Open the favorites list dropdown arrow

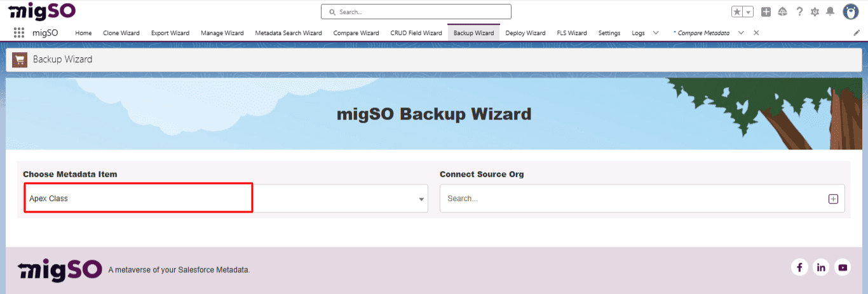point(749,12)
